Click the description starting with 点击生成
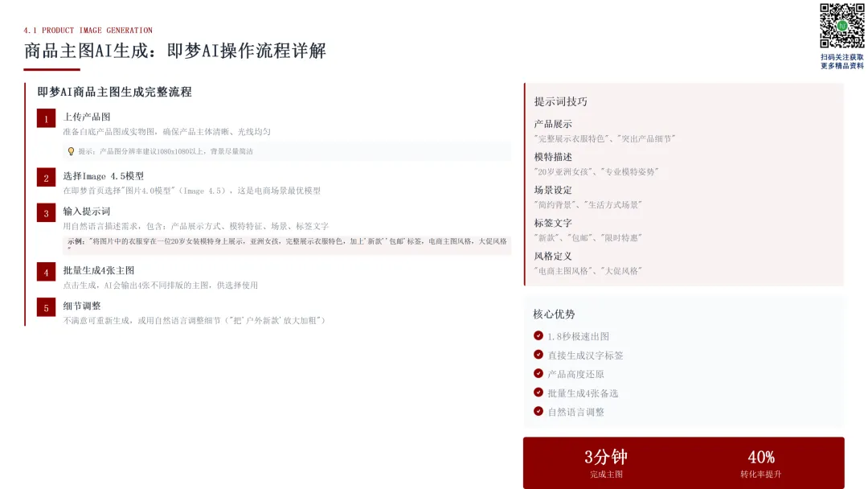 [x=161, y=286]
